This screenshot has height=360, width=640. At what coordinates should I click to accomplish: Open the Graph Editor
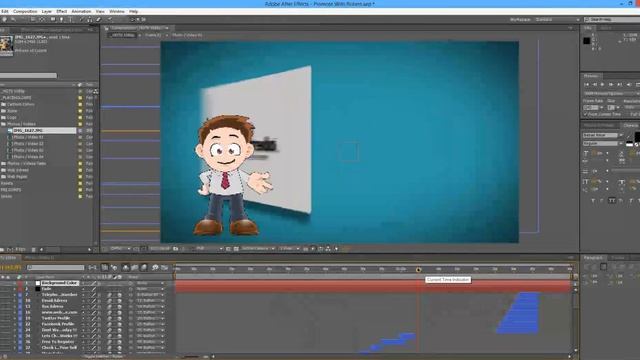pos(164,267)
